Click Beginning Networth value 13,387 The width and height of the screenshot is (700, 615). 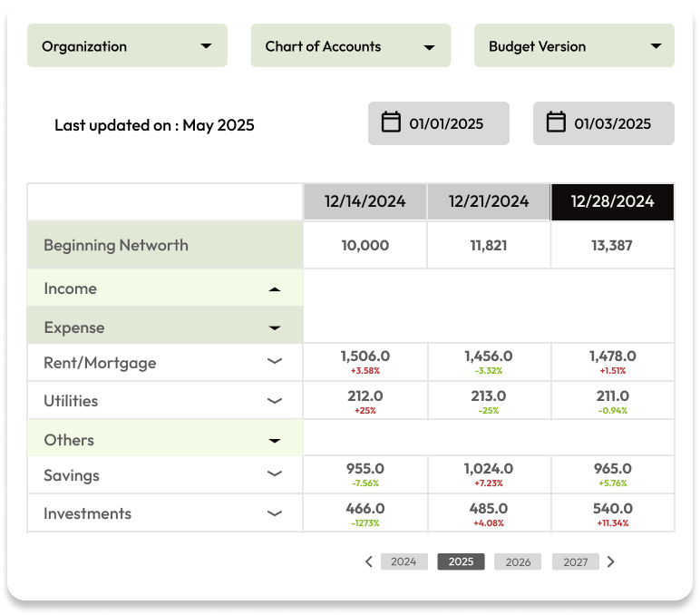tap(612, 245)
